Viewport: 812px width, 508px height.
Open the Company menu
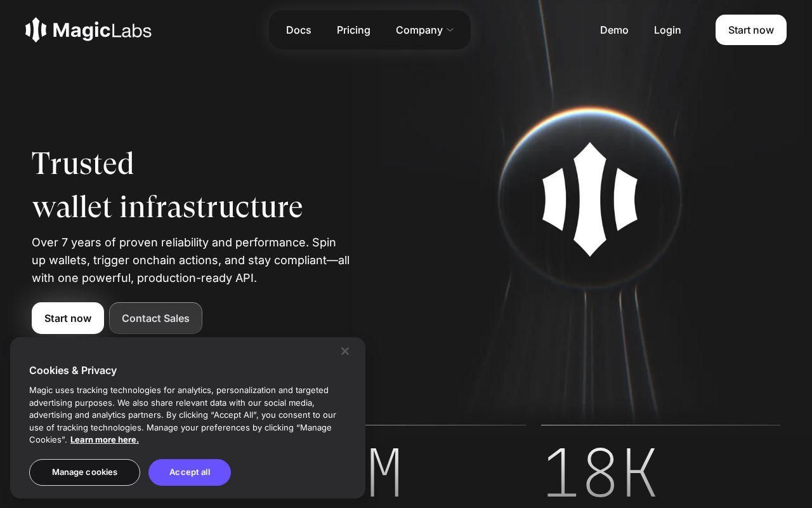click(419, 30)
